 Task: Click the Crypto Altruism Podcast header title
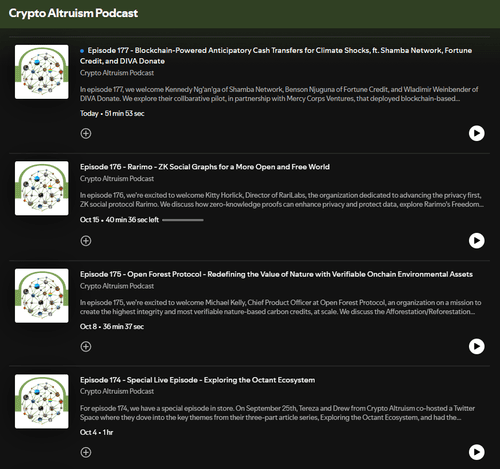tap(73, 13)
